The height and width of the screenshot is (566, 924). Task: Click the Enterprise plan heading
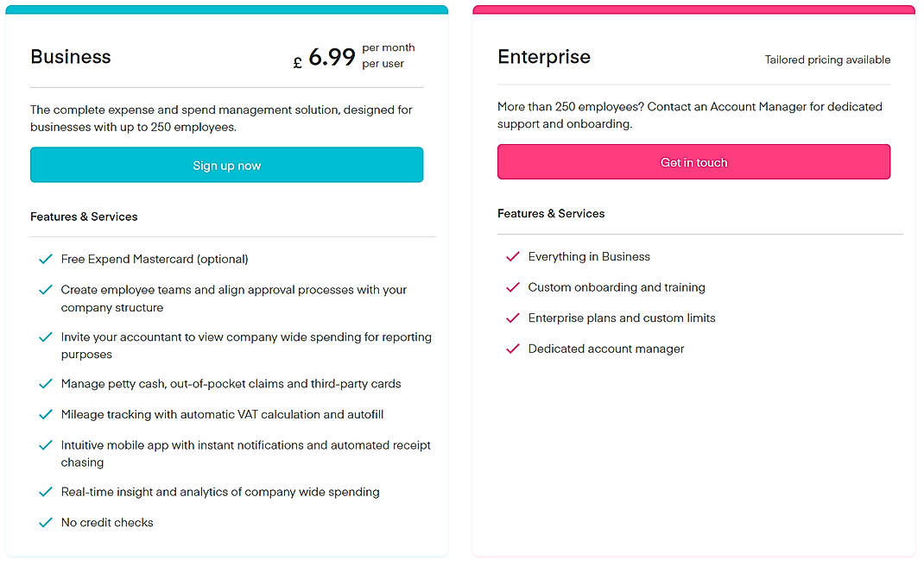(544, 57)
